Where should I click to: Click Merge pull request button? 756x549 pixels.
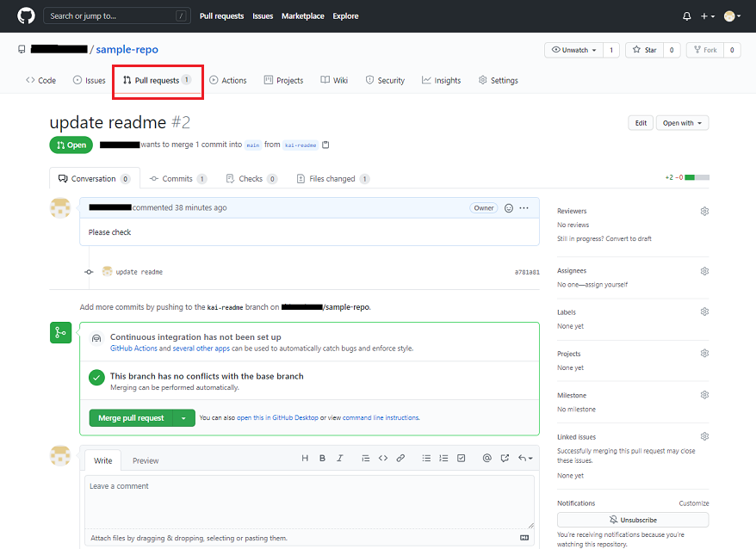point(131,418)
